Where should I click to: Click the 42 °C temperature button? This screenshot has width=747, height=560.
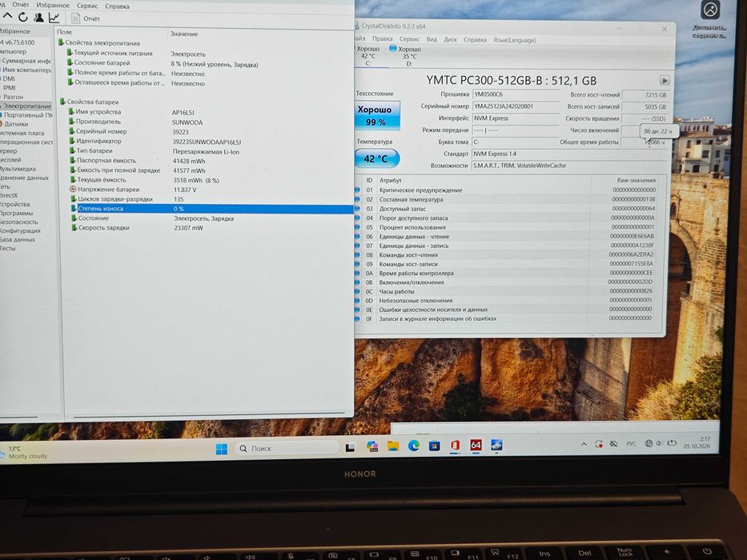pyautogui.click(x=376, y=158)
